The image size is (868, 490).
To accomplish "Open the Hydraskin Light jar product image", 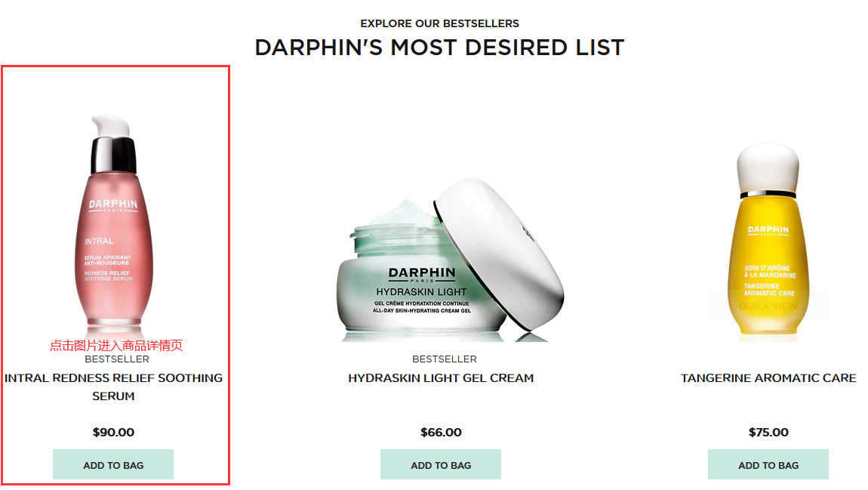I will [x=451, y=260].
